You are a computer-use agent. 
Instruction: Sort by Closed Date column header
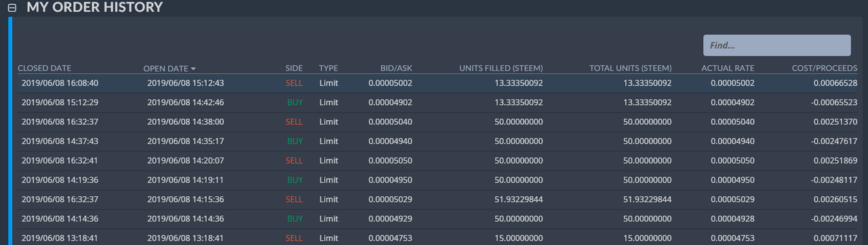point(44,69)
